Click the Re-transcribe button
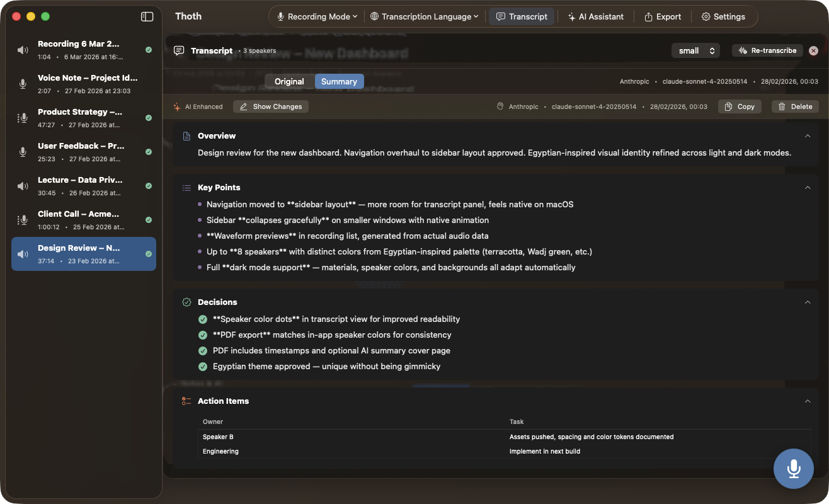The width and height of the screenshot is (829, 504). pyautogui.click(x=767, y=50)
